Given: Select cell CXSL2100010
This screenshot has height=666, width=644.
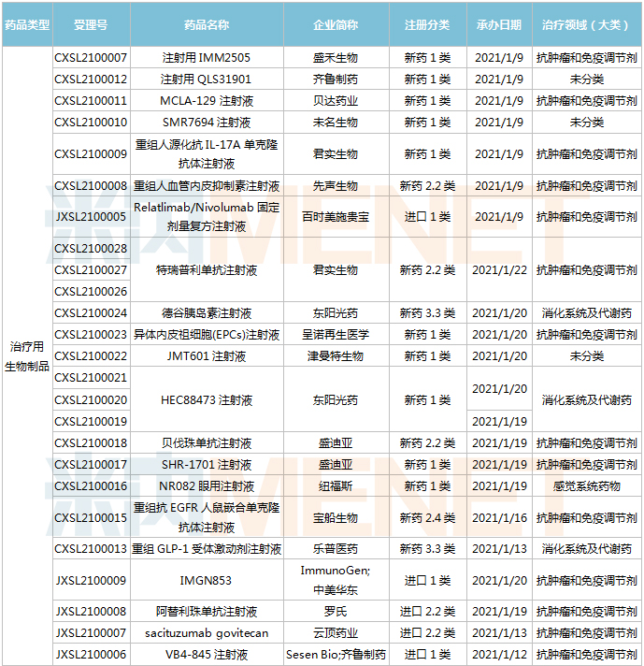Looking at the screenshot, I should [92, 123].
